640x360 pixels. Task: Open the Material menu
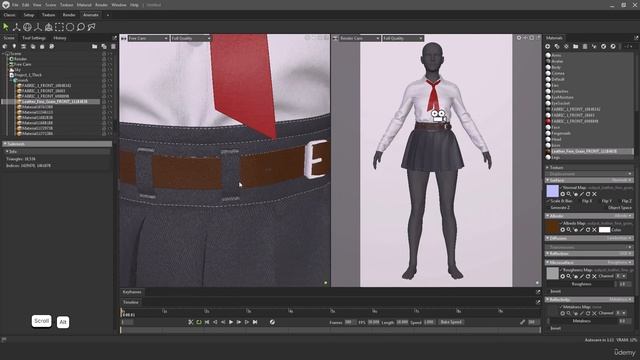[84, 5]
